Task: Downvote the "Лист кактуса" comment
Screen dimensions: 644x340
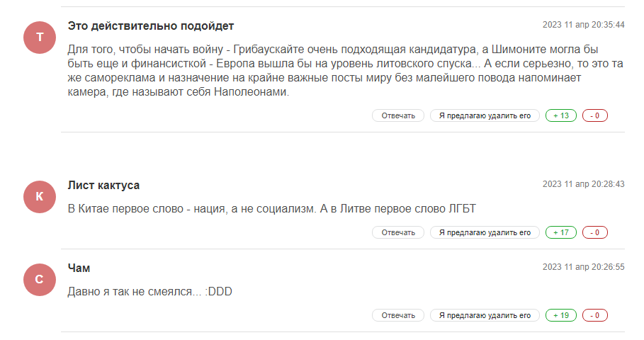Action: [595, 232]
